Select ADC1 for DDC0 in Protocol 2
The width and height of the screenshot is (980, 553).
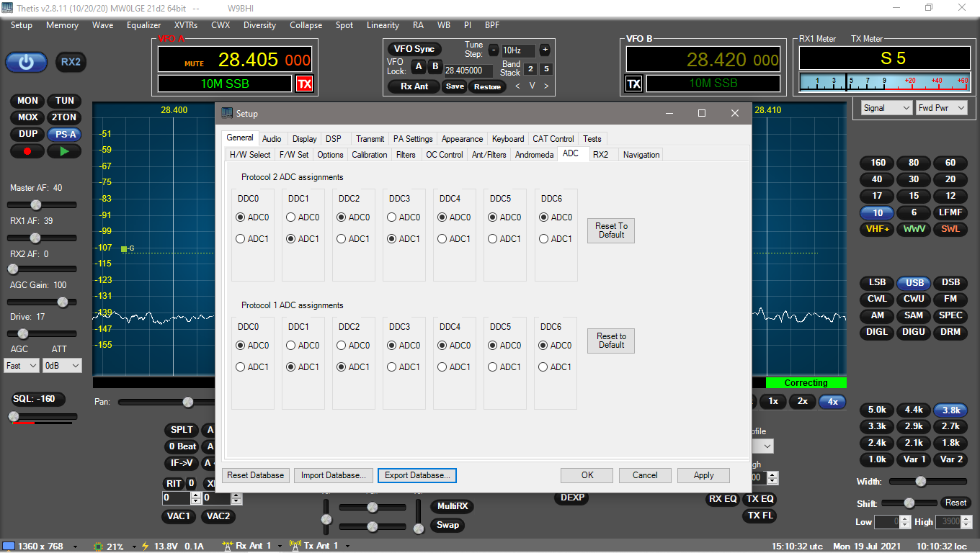[x=239, y=239]
